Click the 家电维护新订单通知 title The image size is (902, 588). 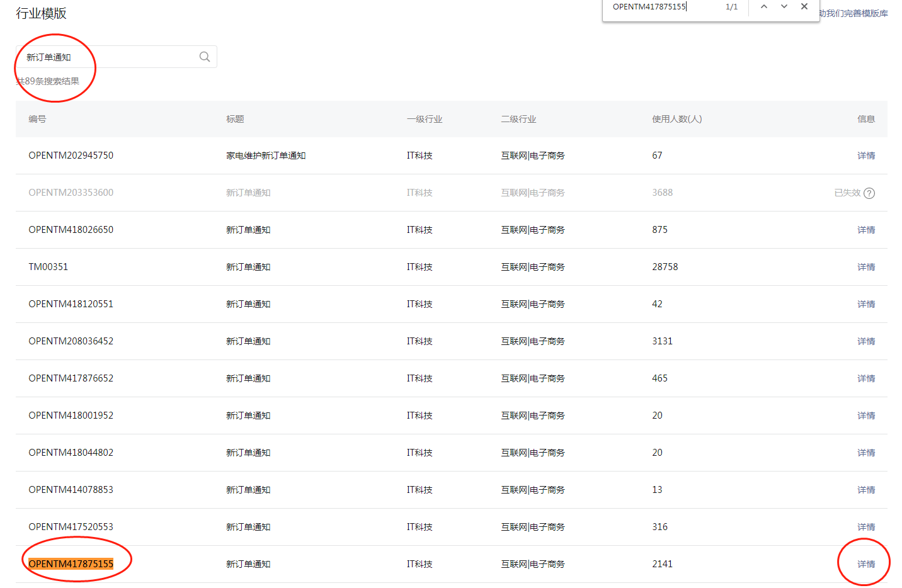[x=266, y=155]
